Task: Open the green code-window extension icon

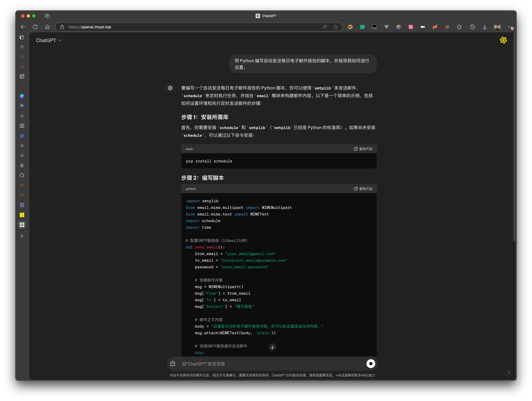Action: pos(362,27)
